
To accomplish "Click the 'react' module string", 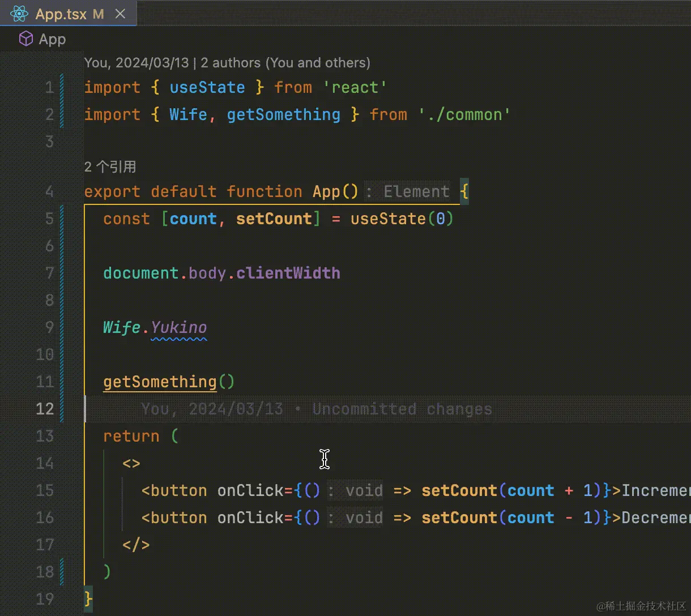I will point(355,87).
